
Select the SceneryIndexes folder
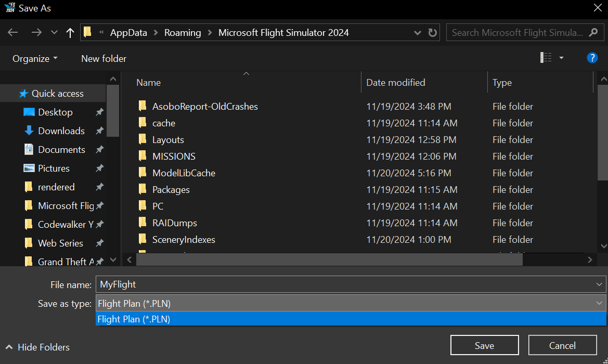(x=184, y=240)
